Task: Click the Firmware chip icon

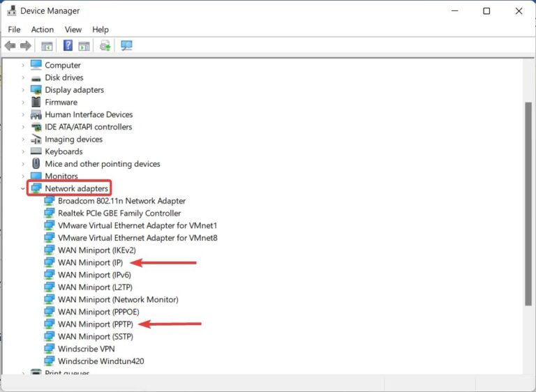Action: pos(36,102)
